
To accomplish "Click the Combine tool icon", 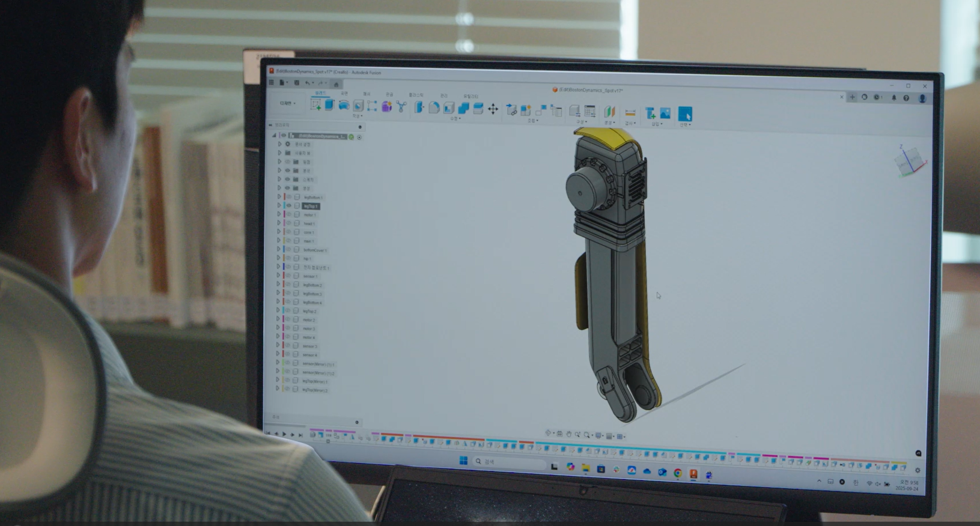I will (463, 108).
